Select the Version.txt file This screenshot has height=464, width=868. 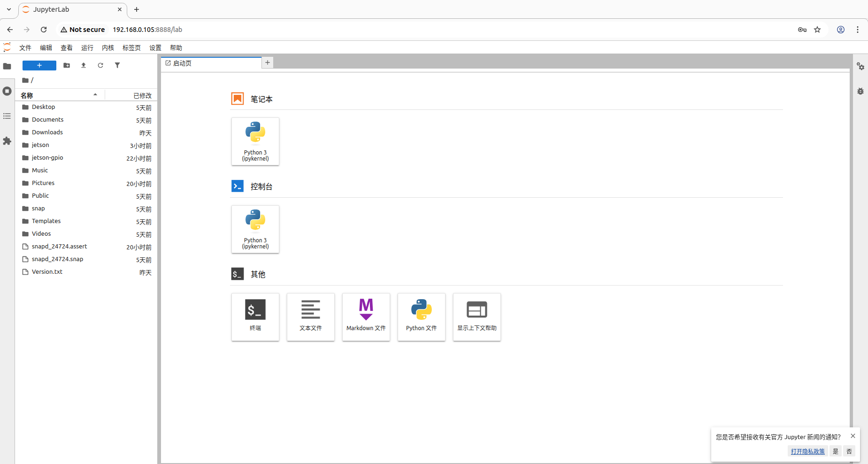(87, 272)
